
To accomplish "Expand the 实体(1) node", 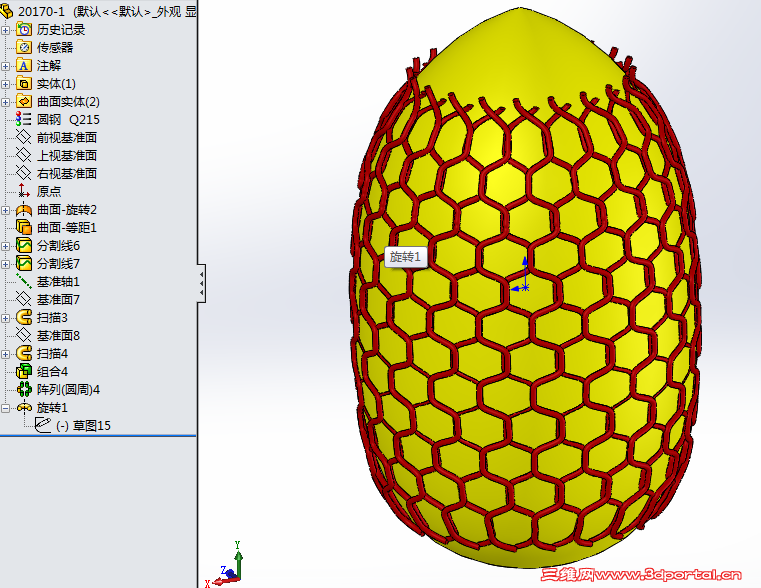I will [x=5, y=84].
